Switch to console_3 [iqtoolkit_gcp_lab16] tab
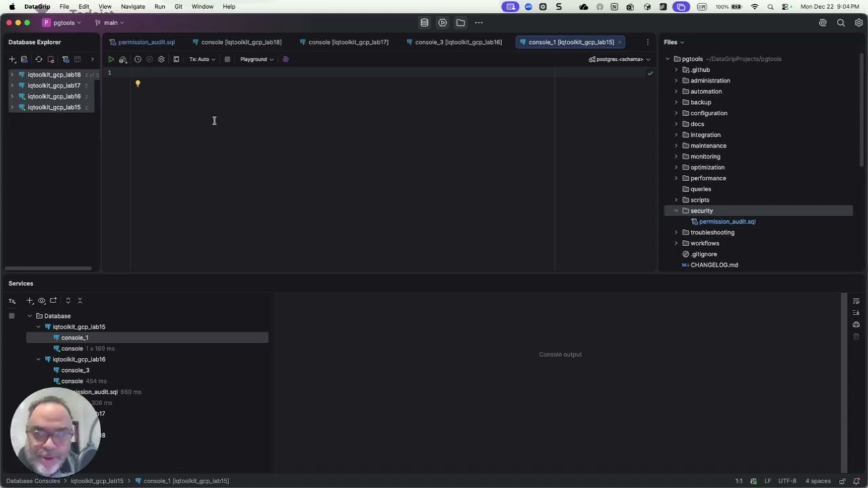 454,42
